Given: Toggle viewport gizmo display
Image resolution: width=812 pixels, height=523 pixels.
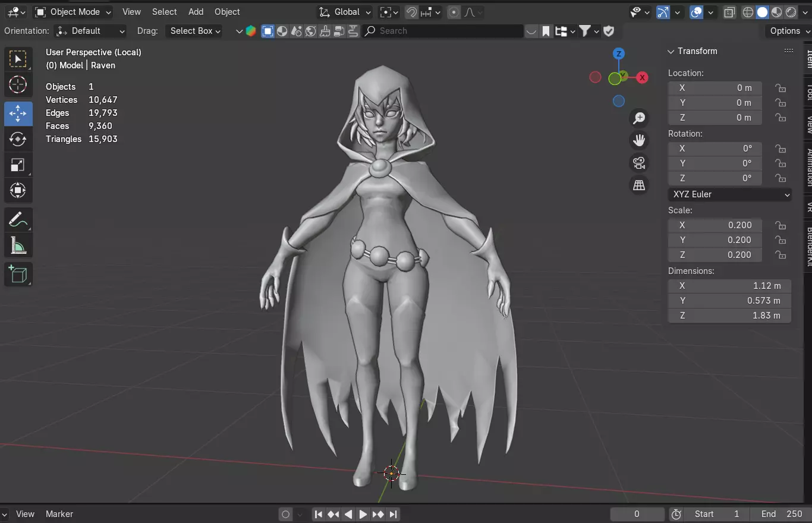Looking at the screenshot, I should (663, 12).
